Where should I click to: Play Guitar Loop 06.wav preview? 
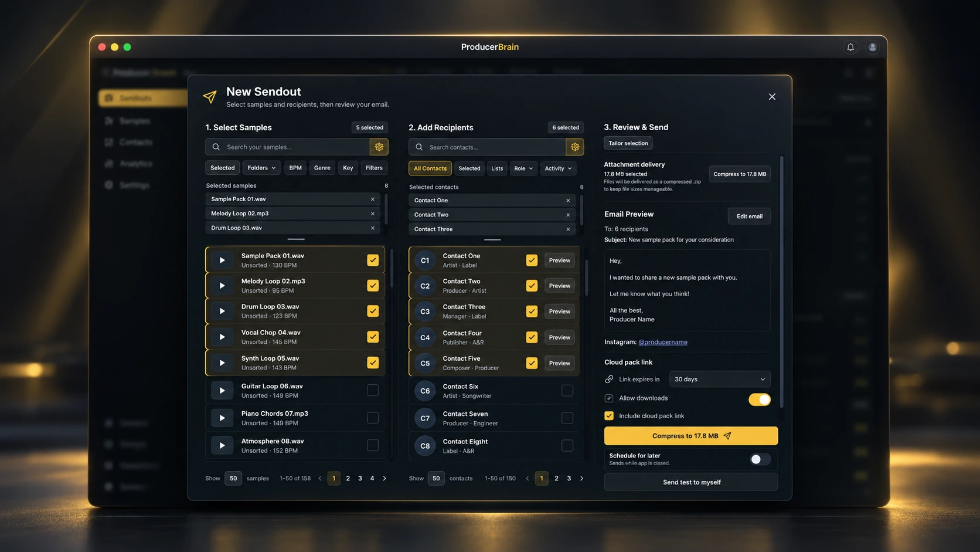[x=222, y=391]
